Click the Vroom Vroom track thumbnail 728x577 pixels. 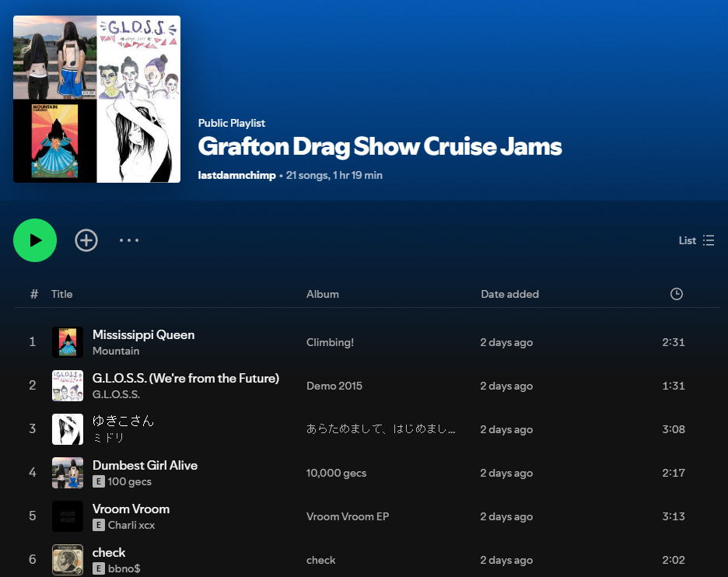(68, 516)
